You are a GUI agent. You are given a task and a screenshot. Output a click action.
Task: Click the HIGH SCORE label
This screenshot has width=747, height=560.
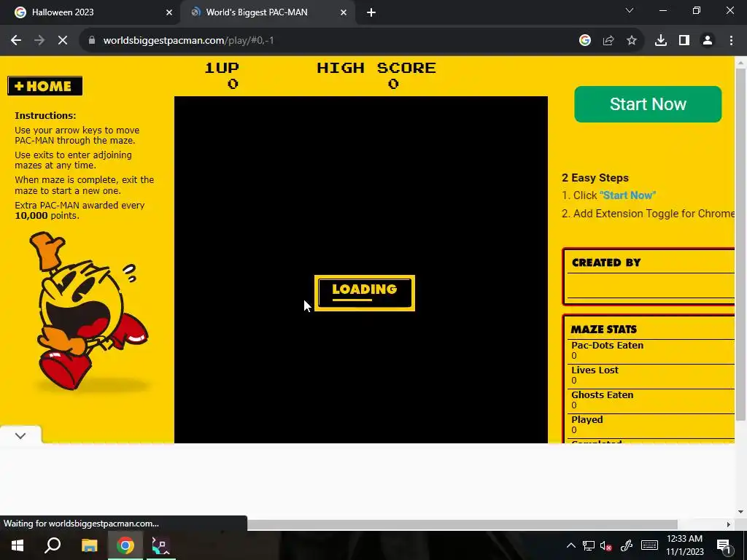point(376,68)
